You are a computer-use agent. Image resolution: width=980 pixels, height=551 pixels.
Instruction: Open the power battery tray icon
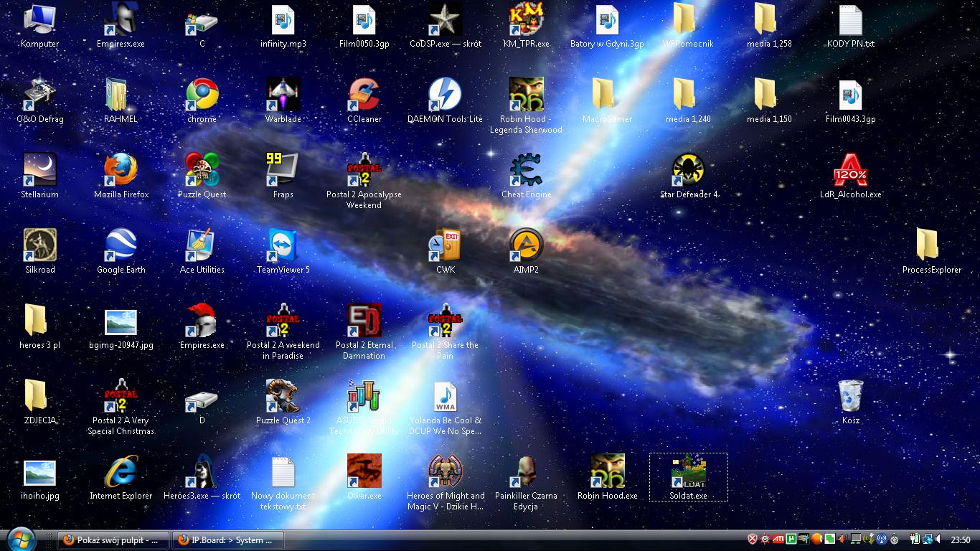(x=915, y=539)
